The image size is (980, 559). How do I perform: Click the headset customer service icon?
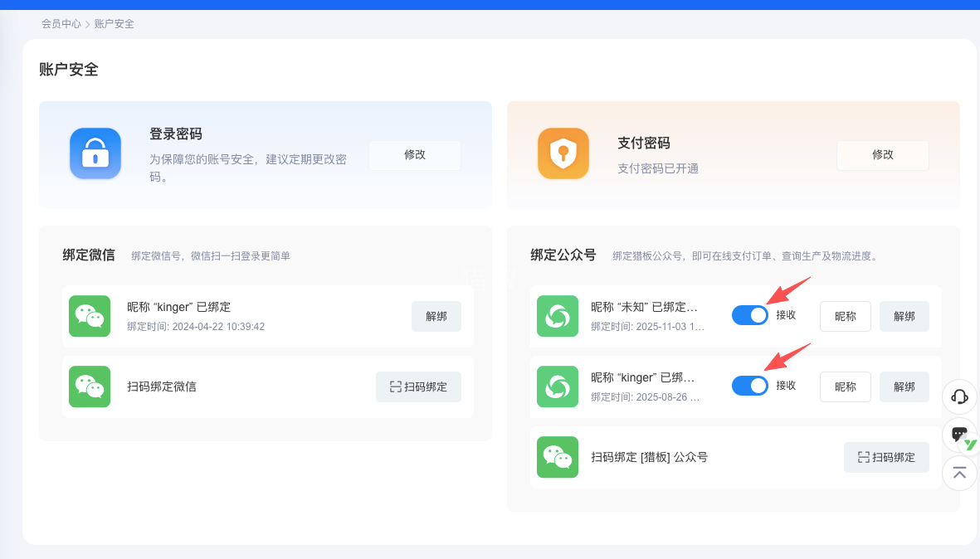click(959, 396)
